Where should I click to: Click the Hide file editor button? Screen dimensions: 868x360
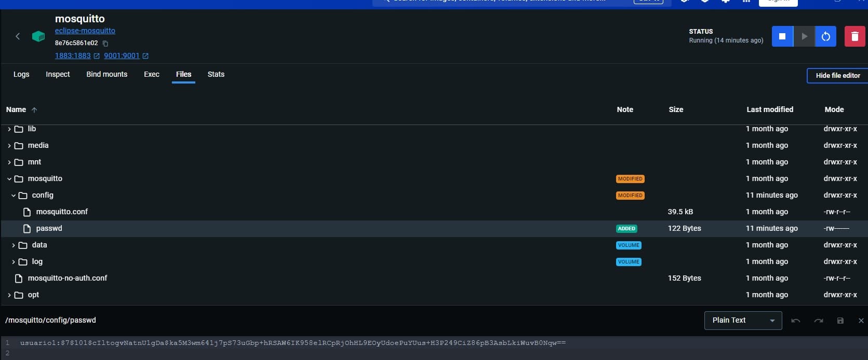837,76
